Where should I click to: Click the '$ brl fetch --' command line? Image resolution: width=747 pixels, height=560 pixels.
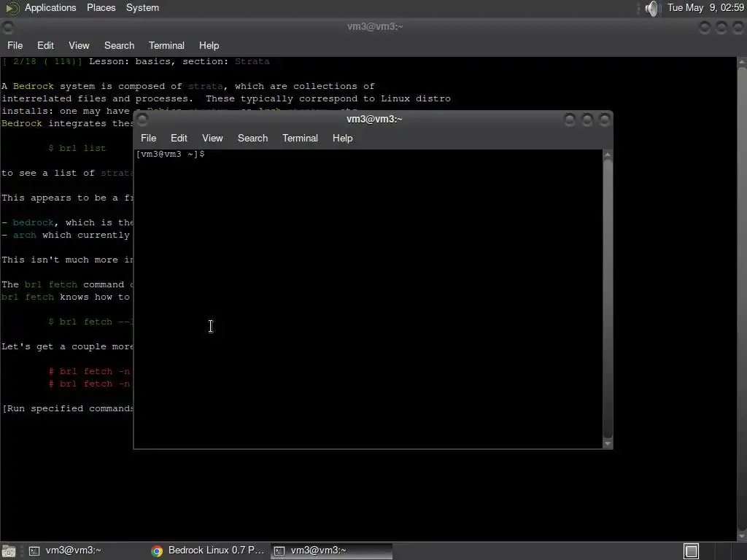point(89,322)
